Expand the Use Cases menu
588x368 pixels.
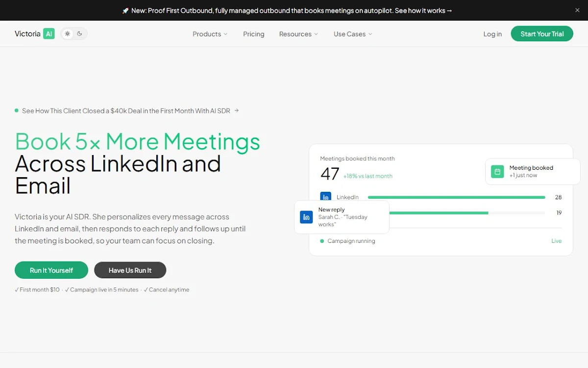pyautogui.click(x=353, y=34)
